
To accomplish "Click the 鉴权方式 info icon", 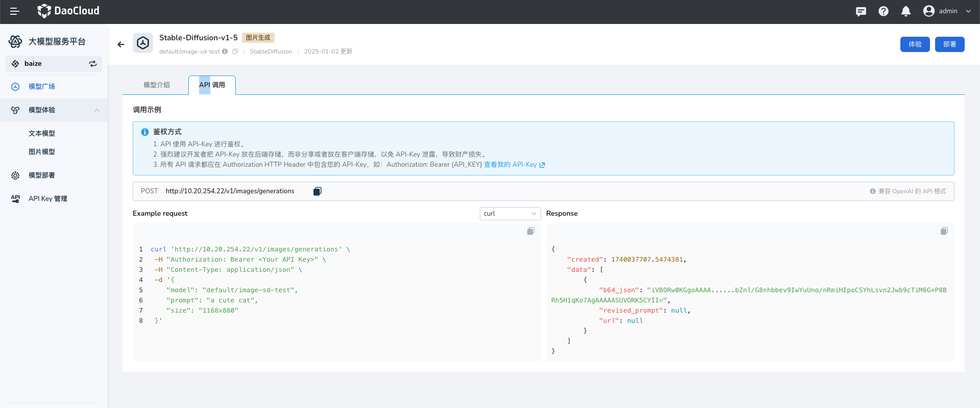I will 145,132.
